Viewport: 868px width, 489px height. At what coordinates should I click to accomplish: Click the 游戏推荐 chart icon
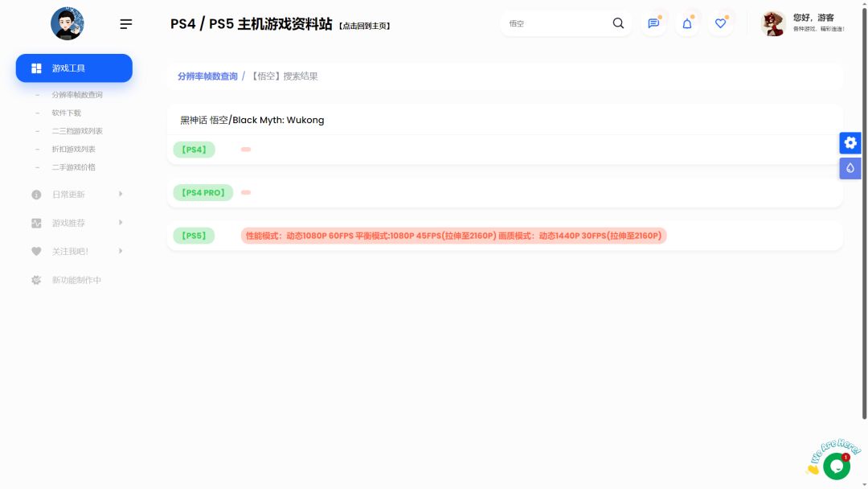[36, 223]
